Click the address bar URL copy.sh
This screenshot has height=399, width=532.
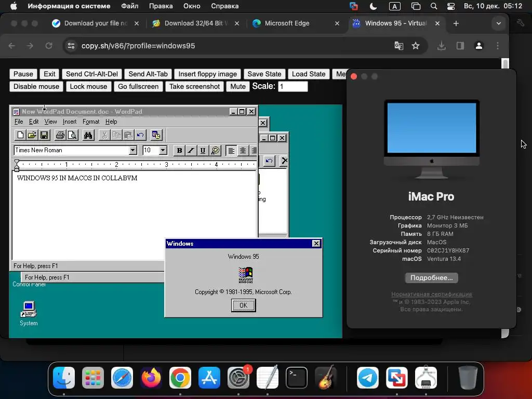tap(138, 46)
